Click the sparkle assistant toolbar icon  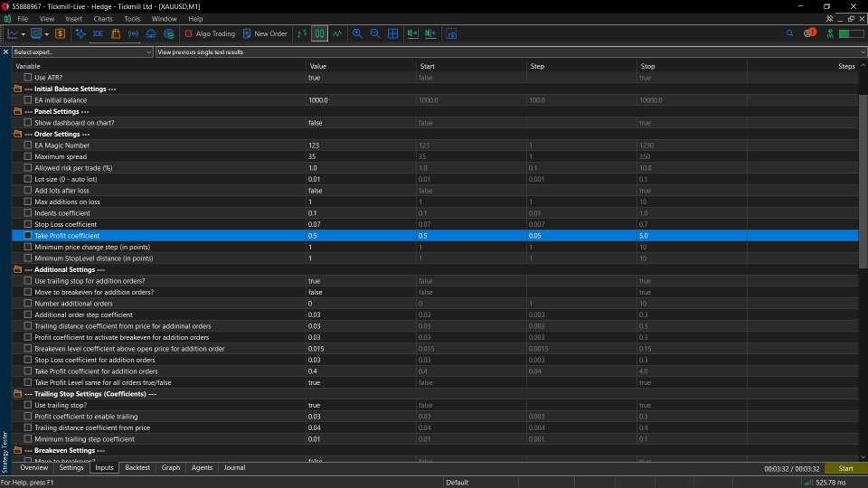pos(80,33)
